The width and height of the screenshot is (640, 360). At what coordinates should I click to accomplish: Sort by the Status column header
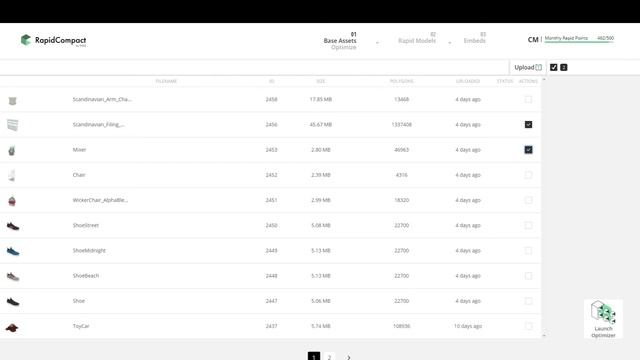pos(505,81)
